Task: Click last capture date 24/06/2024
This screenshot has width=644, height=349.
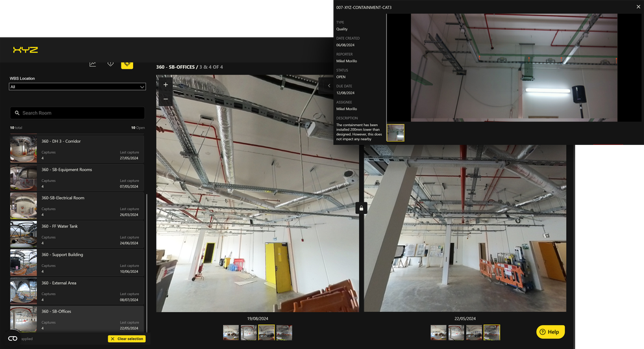Action: (129, 243)
